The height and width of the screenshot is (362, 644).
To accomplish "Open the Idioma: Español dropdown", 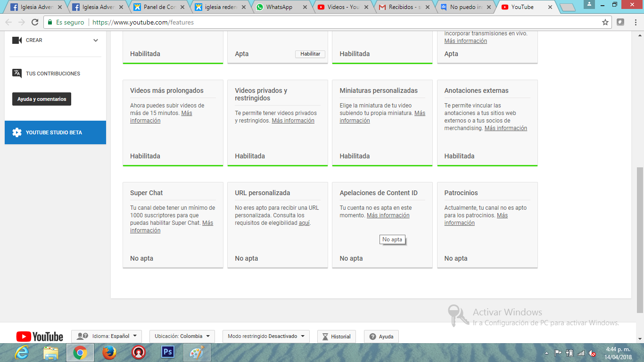I will click(x=107, y=336).
